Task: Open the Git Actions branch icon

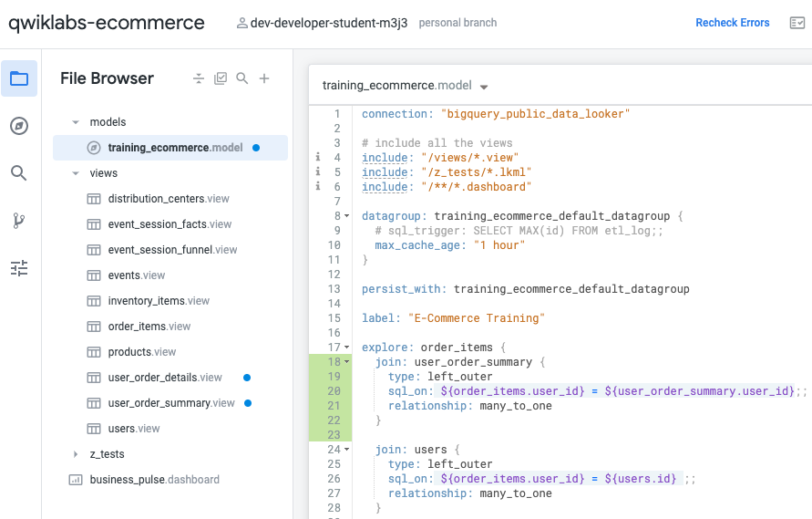Action: [x=19, y=221]
